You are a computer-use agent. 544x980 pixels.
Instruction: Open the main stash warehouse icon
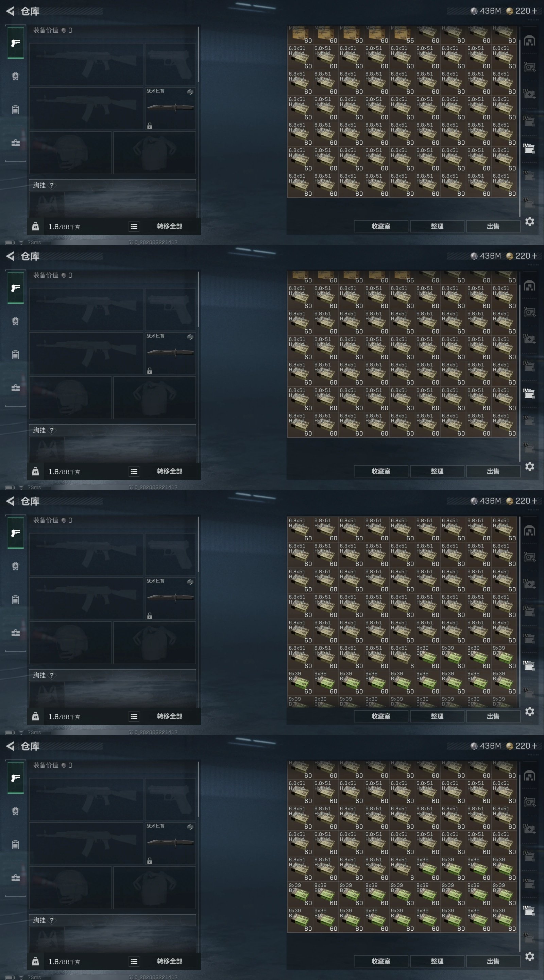click(530, 41)
